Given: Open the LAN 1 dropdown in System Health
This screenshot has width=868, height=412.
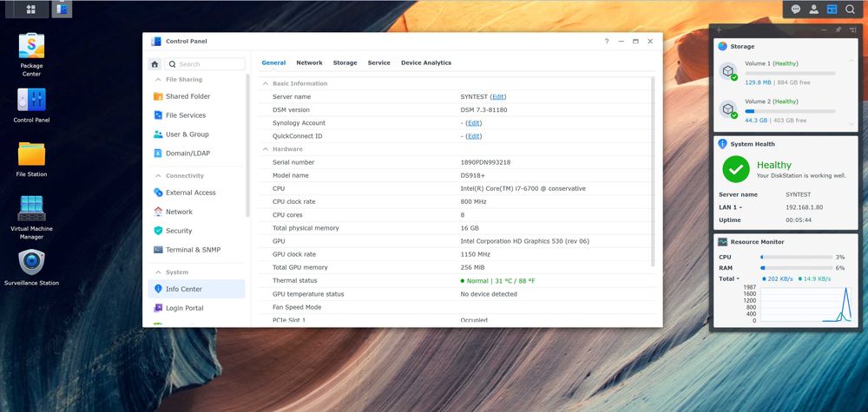Looking at the screenshot, I should click(740, 208).
